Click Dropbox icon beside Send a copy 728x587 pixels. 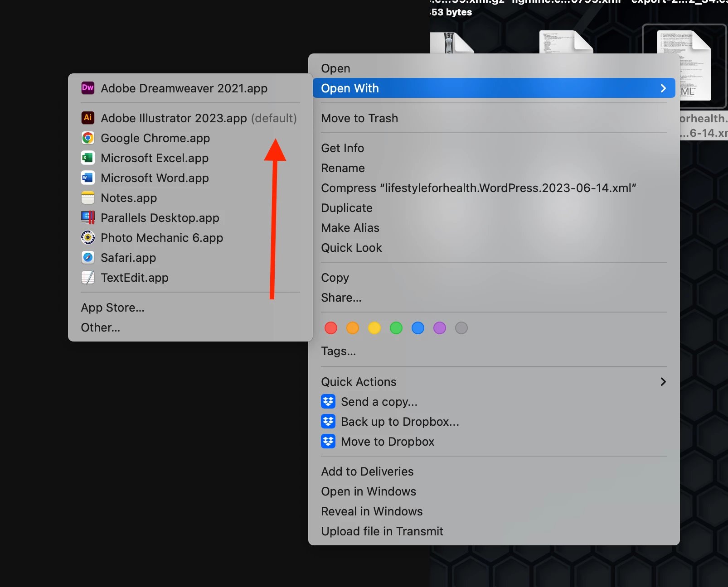coord(328,401)
